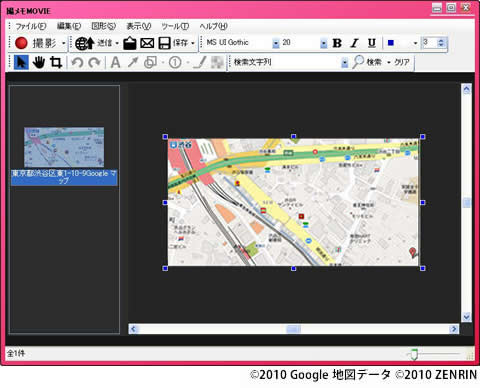Toggle underline formatting
The image size is (480, 388).
point(372,43)
